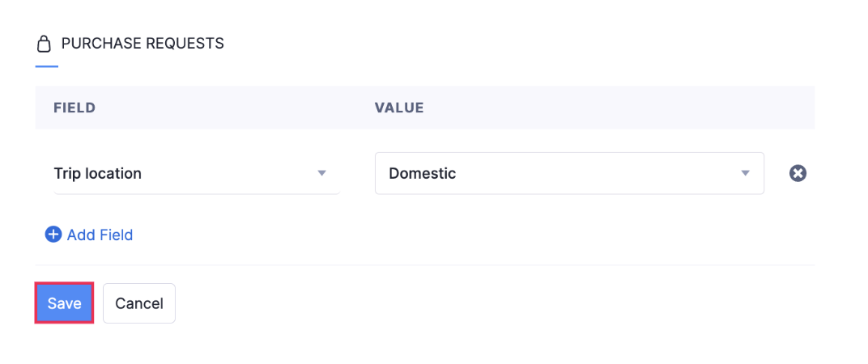Click the Add Field link text
The width and height of the screenshot is (868, 364).
coord(100,235)
